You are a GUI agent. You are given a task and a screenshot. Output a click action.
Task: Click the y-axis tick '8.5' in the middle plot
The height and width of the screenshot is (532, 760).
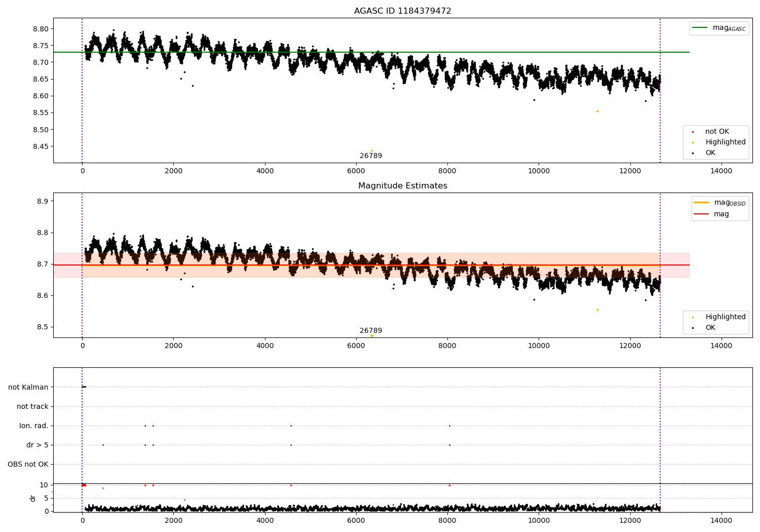[43, 327]
